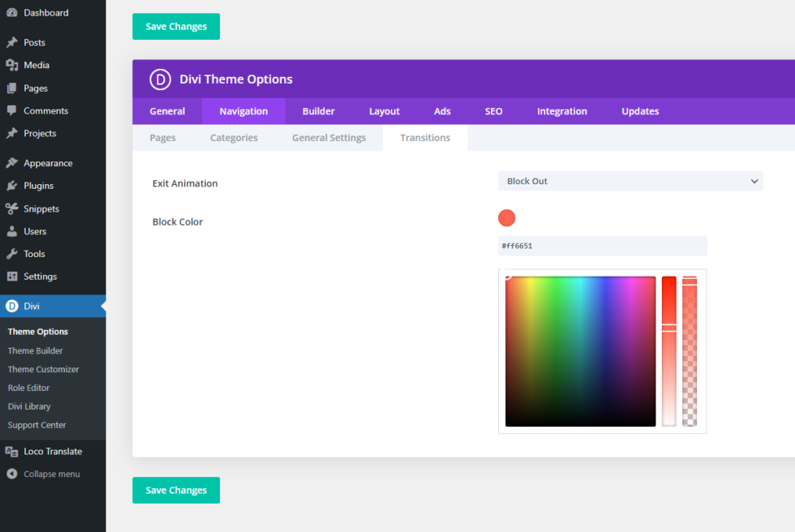
Task: Click the orange Block Color swatch
Action: pyautogui.click(x=506, y=217)
